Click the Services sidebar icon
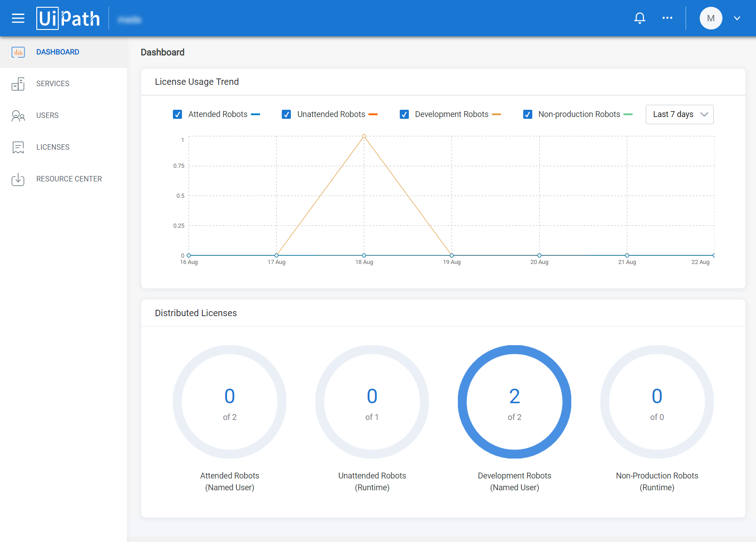Viewport: 756px width, 542px height. coord(18,84)
